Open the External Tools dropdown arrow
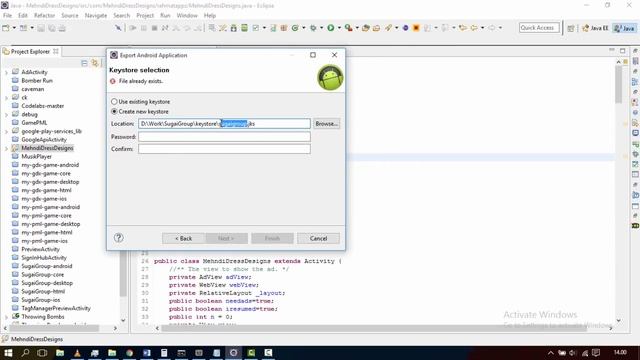Screen dimensions: 640x360 point(357,28)
